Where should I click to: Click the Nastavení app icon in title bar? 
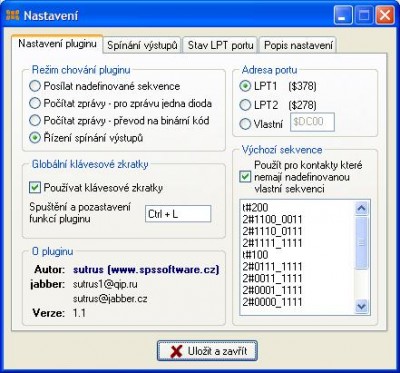[12, 15]
